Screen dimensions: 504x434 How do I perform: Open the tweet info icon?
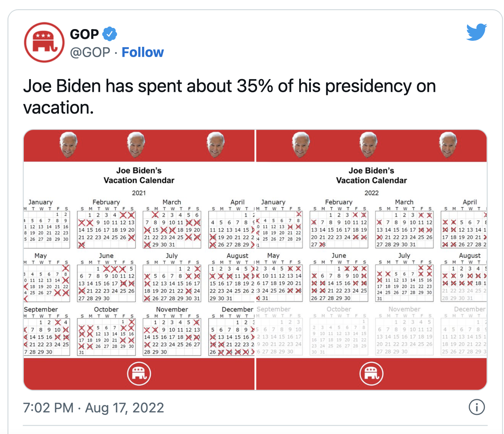(476, 407)
